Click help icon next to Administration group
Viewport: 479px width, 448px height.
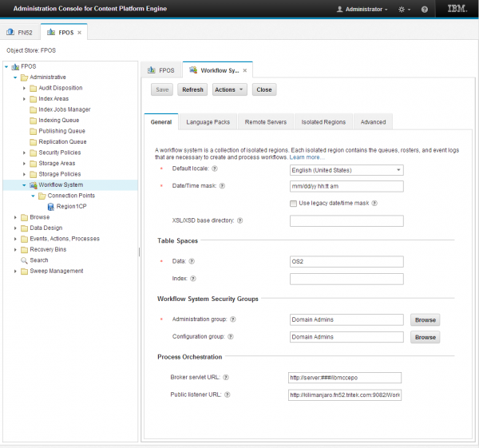(x=233, y=319)
